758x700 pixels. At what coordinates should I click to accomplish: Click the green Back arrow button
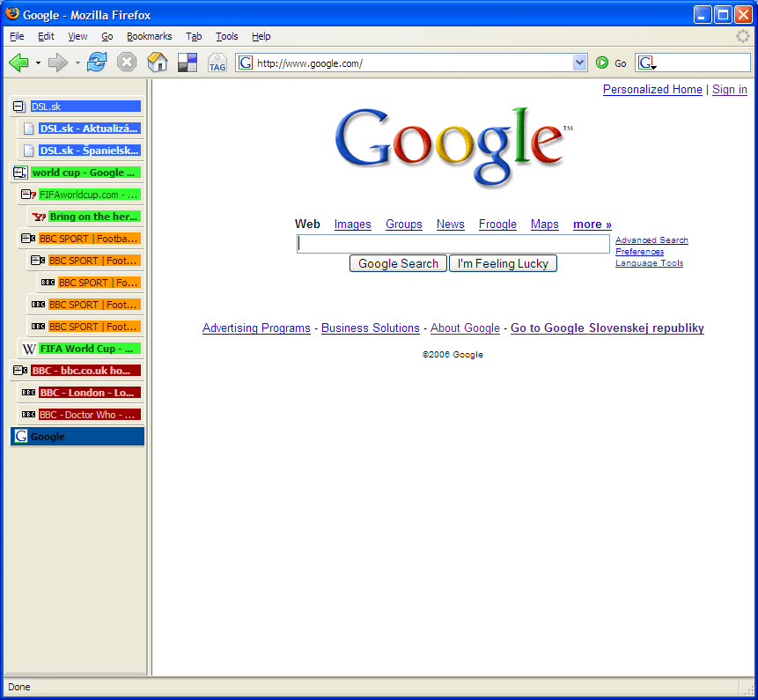coord(18,63)
